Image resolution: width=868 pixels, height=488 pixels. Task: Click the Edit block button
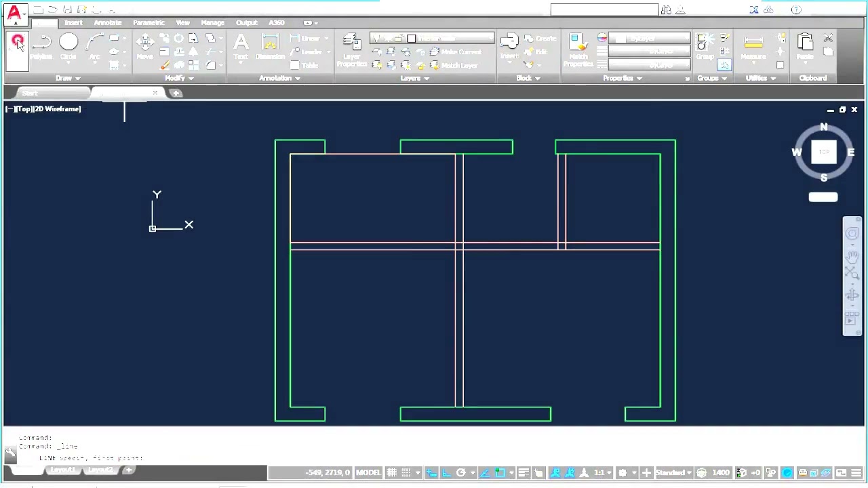pyautogui.click(x=536, y=52)
